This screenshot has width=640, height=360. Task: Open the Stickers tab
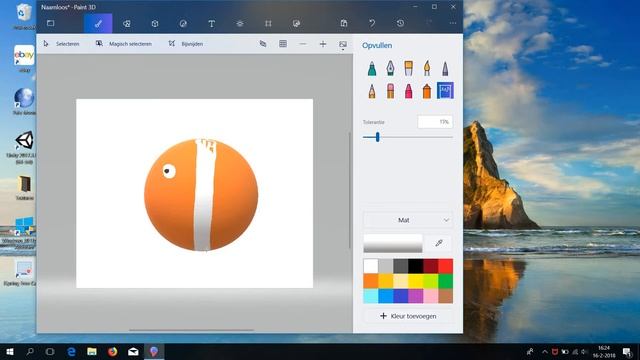[x=183, y=24]
